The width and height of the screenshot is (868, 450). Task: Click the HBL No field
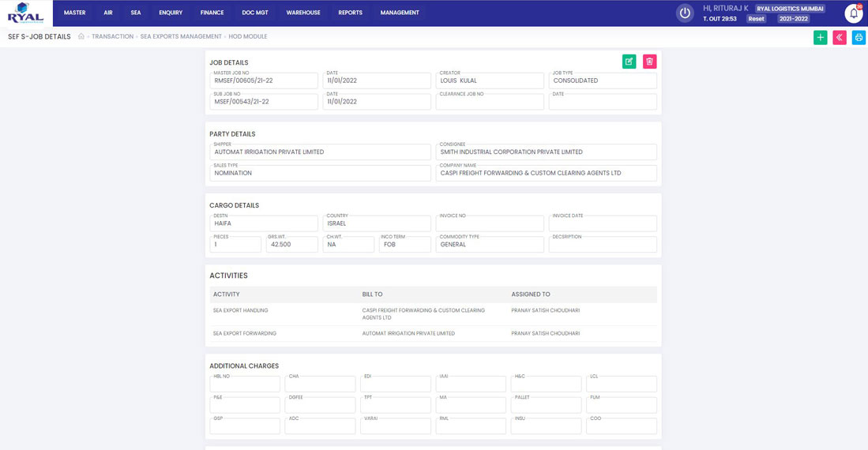pyautogui.click(x=245, y=384)
